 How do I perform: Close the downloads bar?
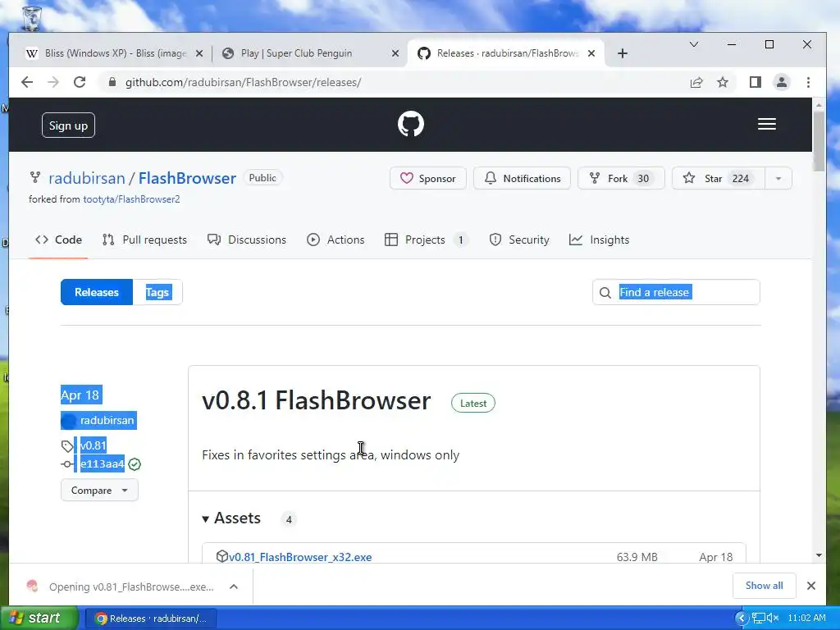pyautogui.click(x=811, y=586)
